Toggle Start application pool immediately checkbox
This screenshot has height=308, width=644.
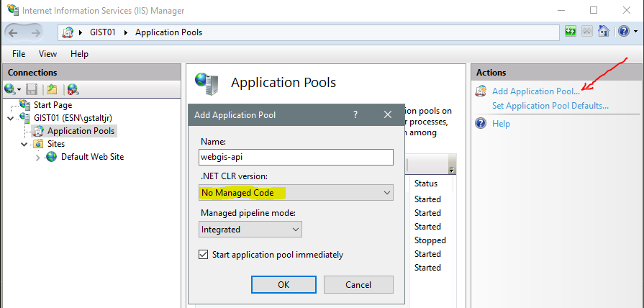[x=203, y=255]
